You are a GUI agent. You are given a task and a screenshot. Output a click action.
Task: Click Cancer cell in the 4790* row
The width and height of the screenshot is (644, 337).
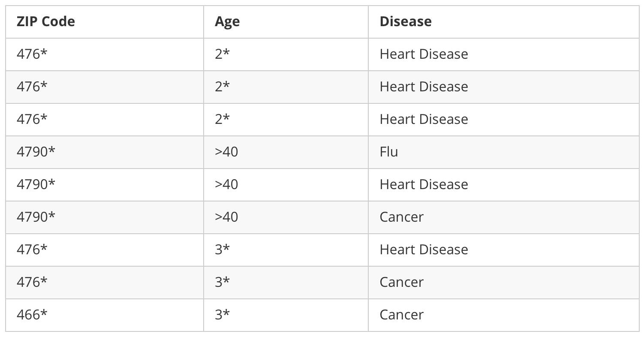coord(401,217)
